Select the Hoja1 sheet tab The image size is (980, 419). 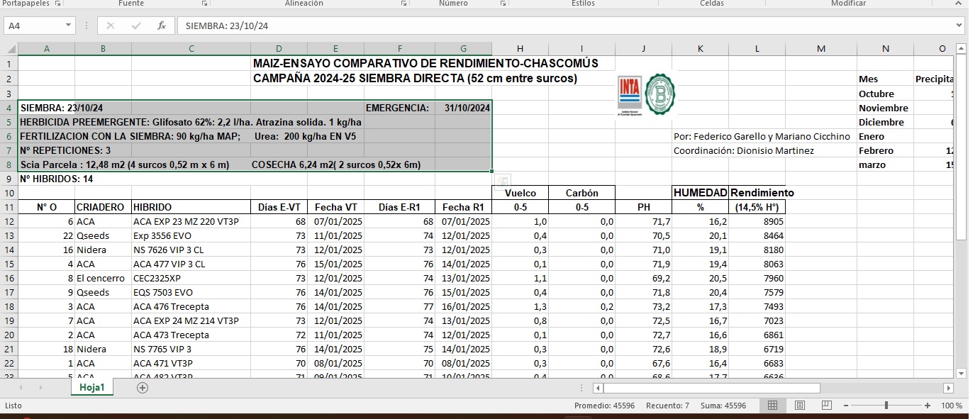click(92, 388)
